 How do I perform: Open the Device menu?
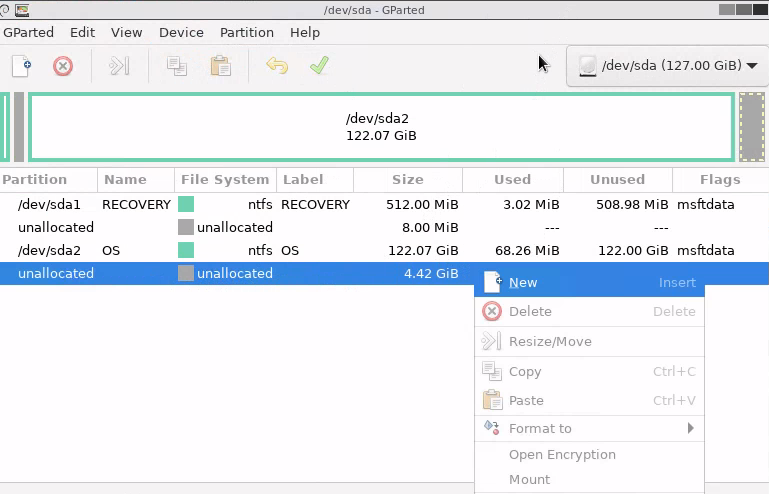click(x=181, y=32)
